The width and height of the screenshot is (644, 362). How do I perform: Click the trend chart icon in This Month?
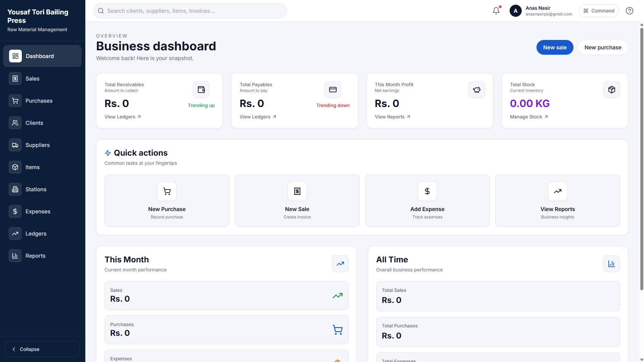pos(340,264)
